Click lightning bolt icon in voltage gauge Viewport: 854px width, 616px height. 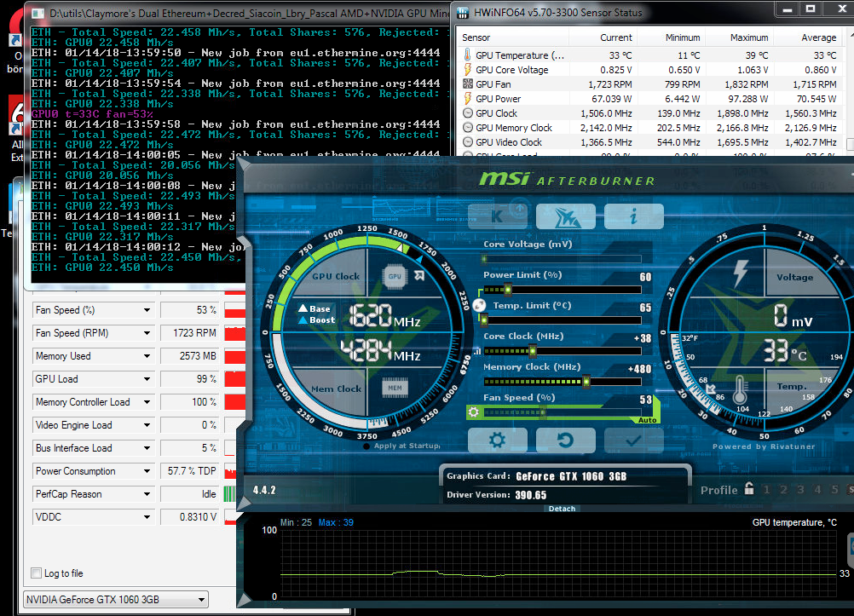point(741,273)
